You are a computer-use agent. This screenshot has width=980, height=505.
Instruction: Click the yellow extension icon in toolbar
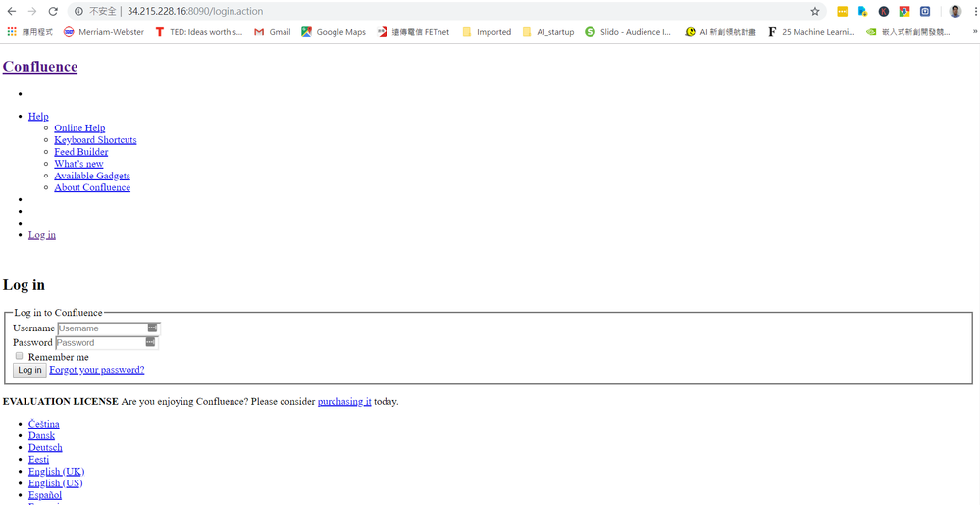pos(842,11)
